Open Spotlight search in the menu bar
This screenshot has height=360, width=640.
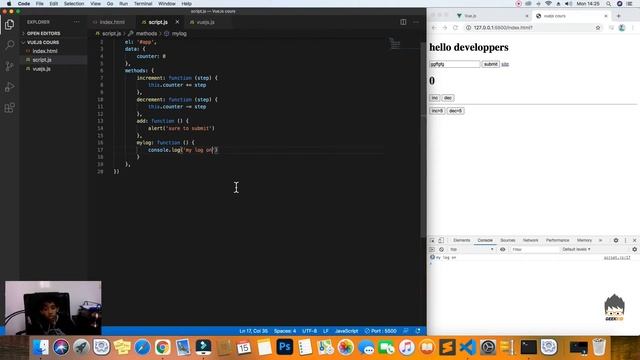[609, 4]
